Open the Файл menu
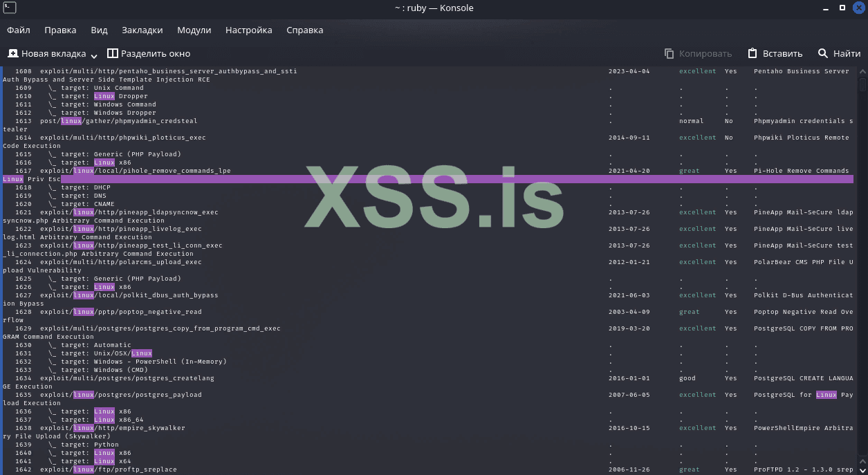Screen dimensions: 868x475 19,30
